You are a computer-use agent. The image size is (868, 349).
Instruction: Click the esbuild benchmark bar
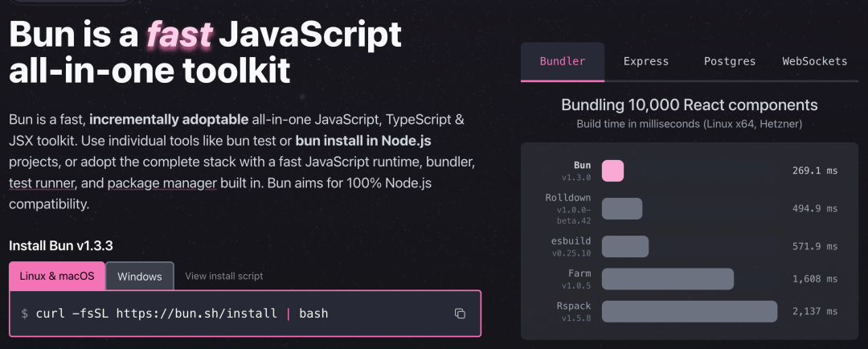point(625,246)
